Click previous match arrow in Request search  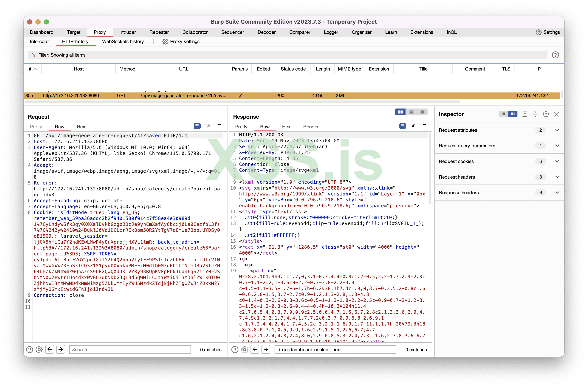(50, 349)
